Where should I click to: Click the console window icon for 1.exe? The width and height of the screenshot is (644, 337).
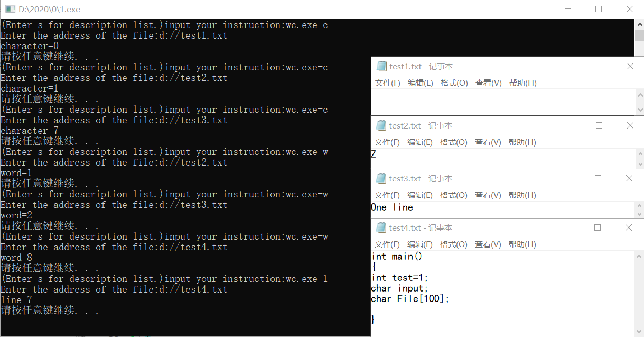point(10,9)
